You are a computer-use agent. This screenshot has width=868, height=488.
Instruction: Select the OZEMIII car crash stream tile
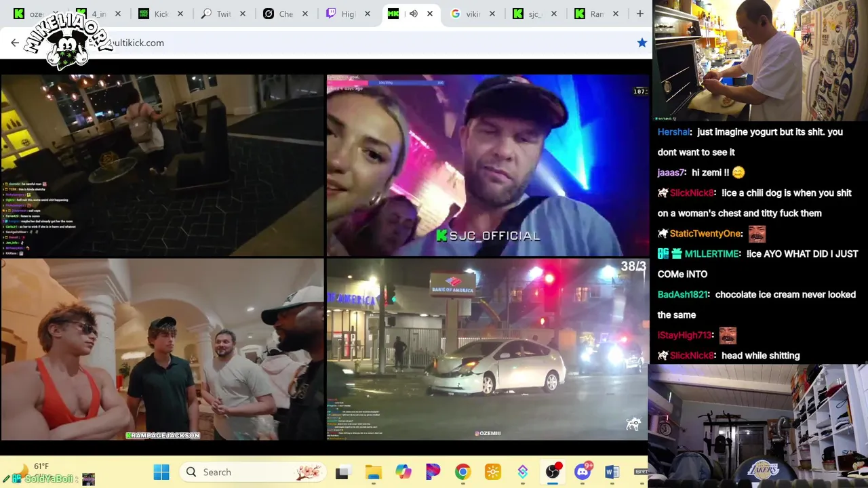[488, 350]
